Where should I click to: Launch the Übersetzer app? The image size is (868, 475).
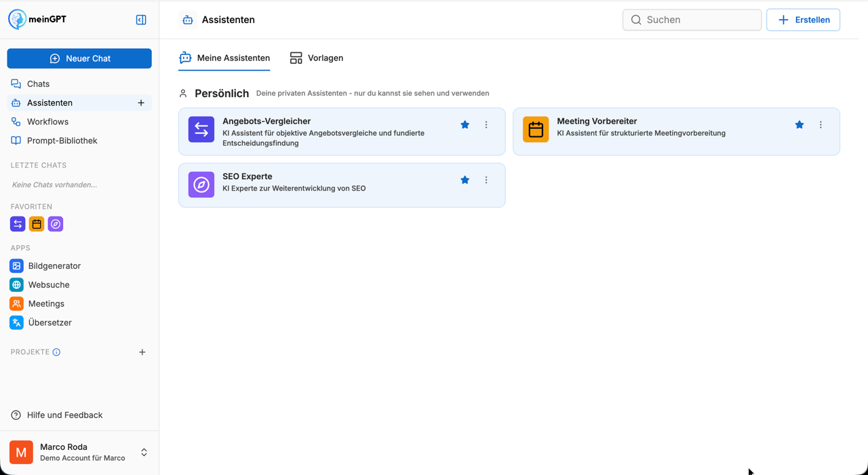(x=79, y=323)
